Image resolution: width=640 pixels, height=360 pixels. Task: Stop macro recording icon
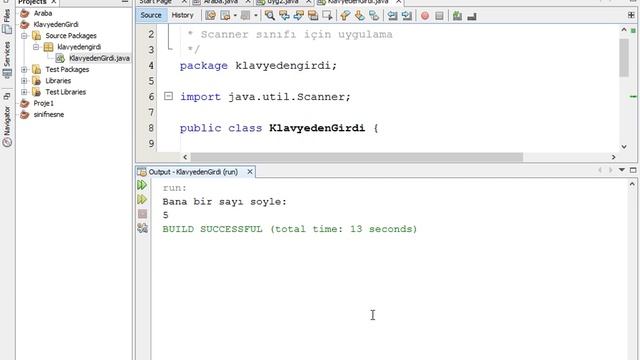[x=439, y=16]
